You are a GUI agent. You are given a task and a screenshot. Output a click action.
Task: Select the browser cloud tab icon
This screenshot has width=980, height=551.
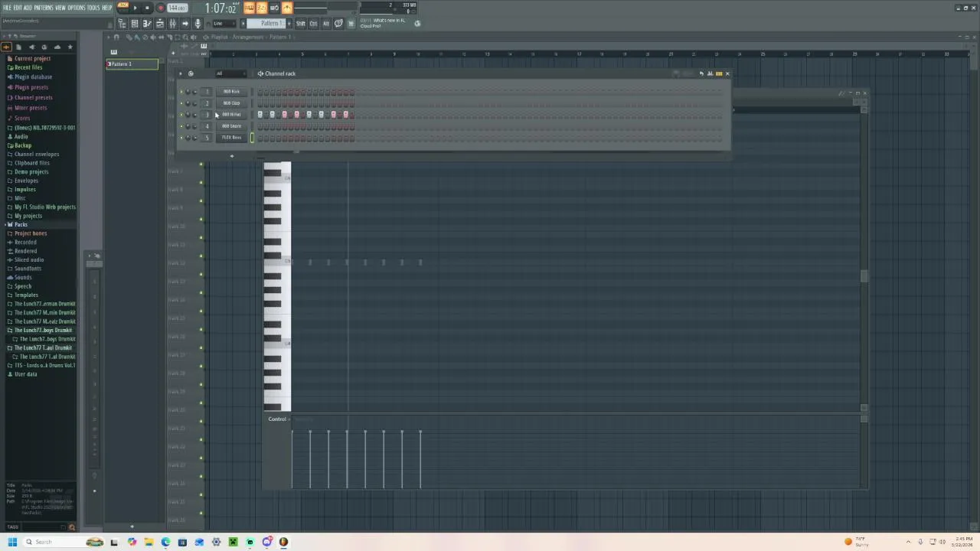click(x=57, y=47)
